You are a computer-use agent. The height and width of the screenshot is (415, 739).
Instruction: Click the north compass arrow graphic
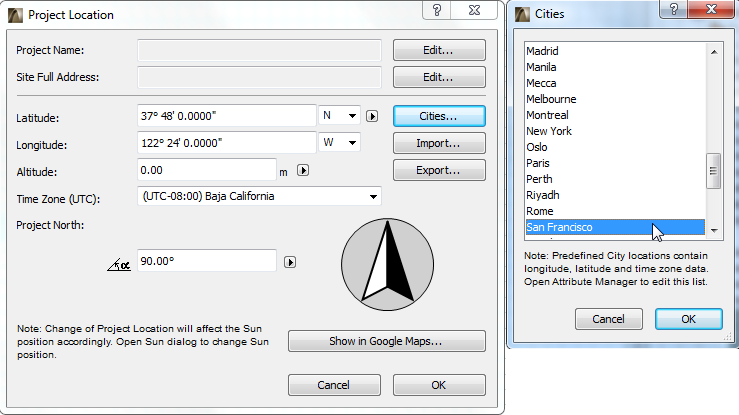(x=387, y=264)
